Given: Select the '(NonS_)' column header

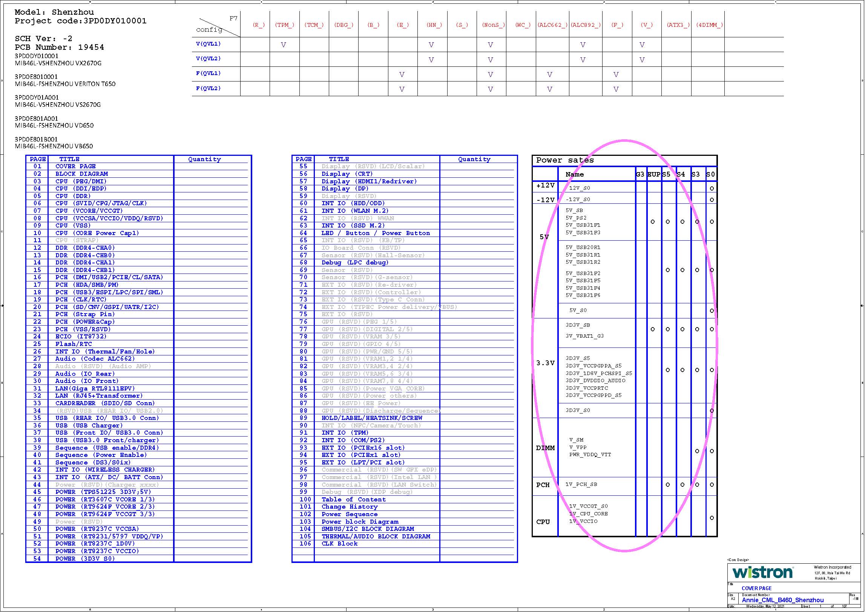Looking at the screenshot, I should tap(494, 25).
